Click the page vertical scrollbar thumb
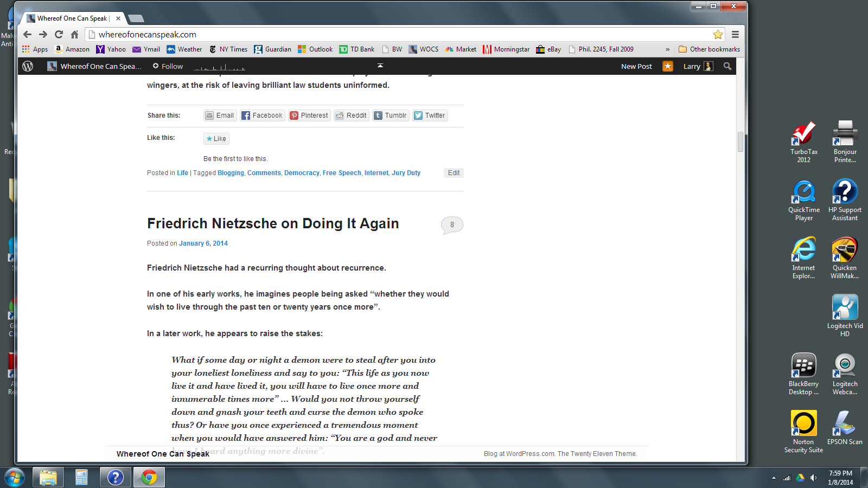Image resolution: width=868 pixels, height=488 pixels. (x=740, y=142)
